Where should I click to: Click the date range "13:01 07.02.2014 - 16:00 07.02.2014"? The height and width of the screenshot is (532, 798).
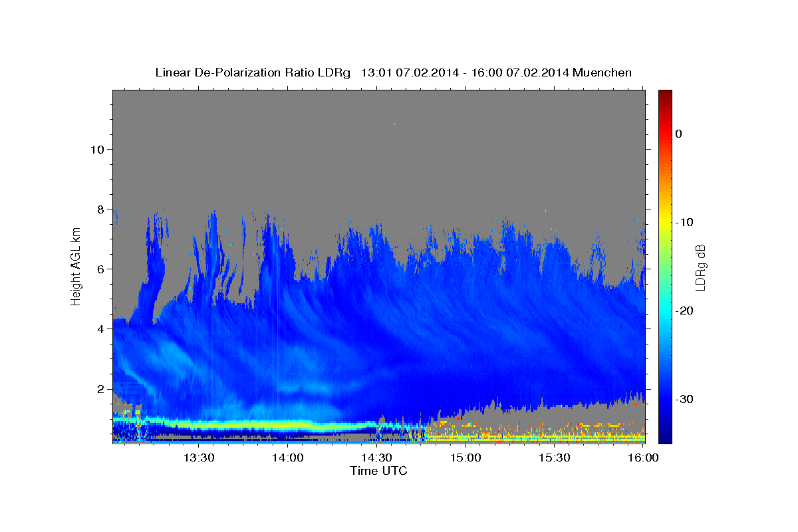coord(464,72)
